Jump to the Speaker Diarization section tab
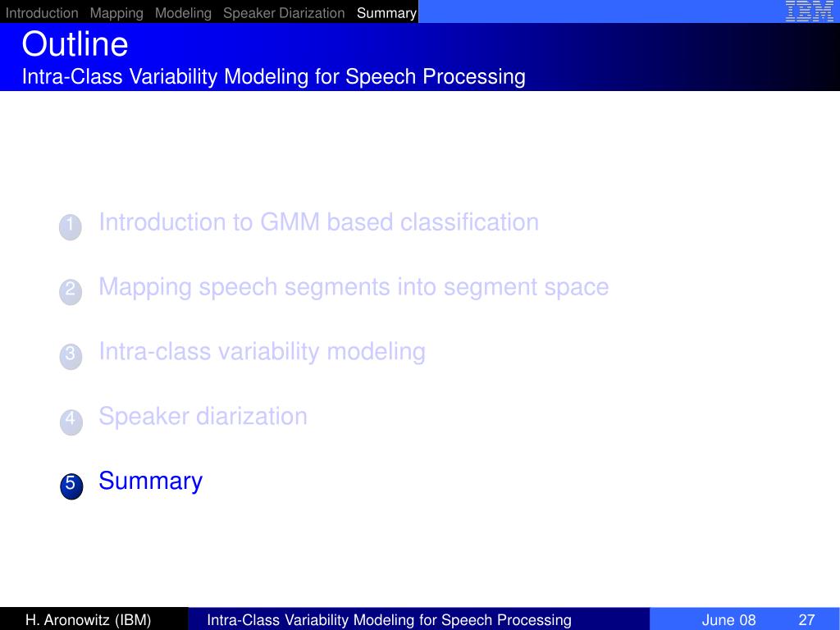The height and width of the screenshot is (630, 840). pos(284,13)
